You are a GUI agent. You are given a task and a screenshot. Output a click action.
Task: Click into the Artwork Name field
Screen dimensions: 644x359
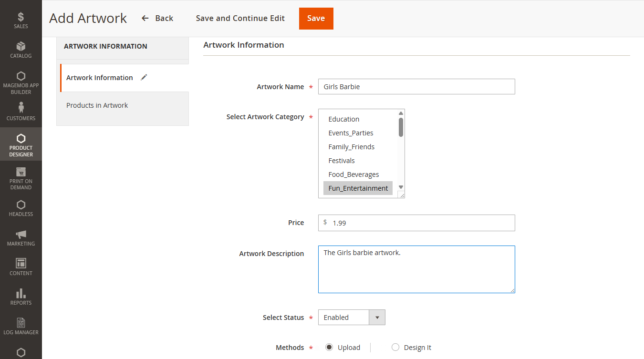pyautogui.click(x=416, y=87)
